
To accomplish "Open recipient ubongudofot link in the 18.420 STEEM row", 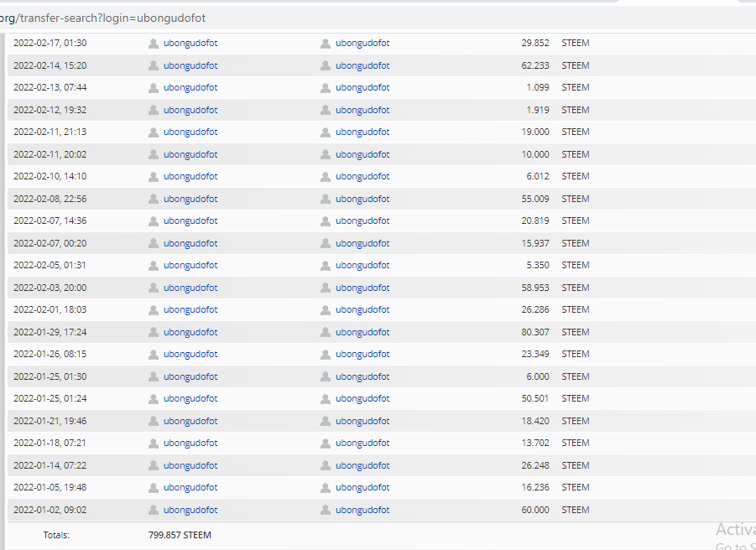I will point(362,421).
